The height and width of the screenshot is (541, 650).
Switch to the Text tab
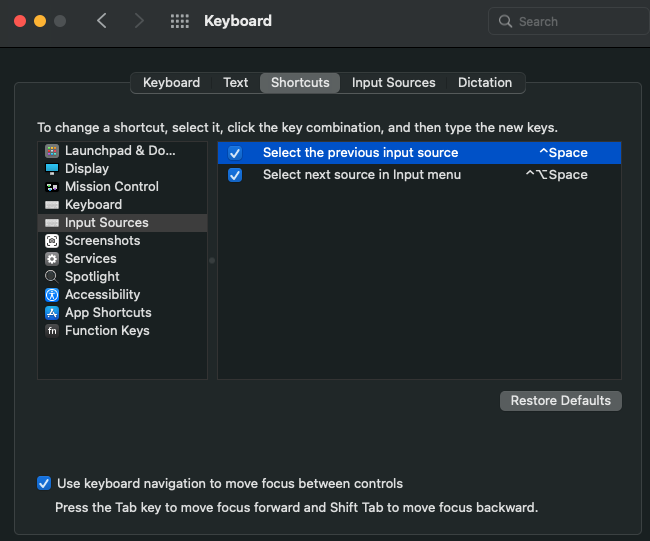click(x=236, y=83)
